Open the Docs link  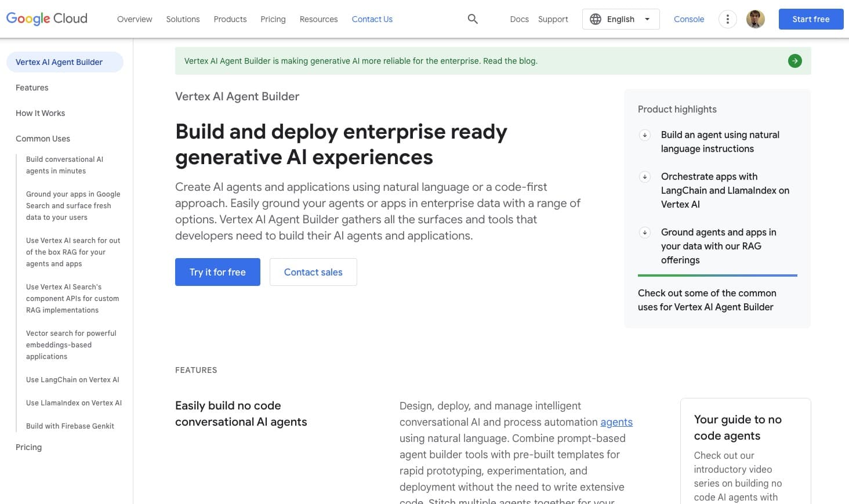coord(519,19)
